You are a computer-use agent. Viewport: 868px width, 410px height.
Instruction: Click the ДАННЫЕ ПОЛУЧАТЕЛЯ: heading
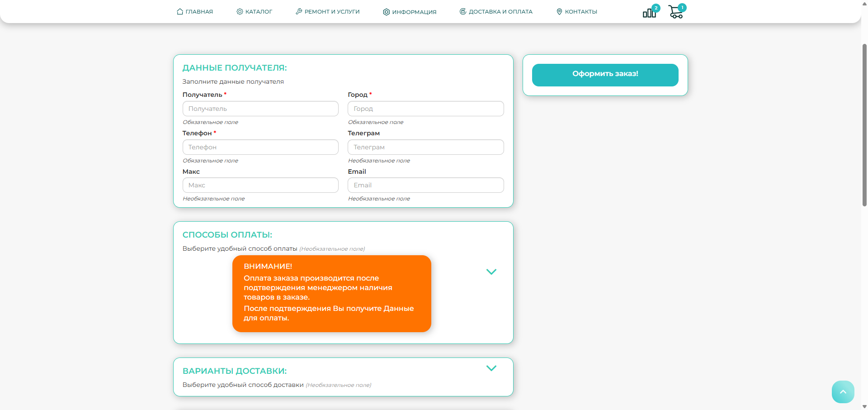(x=235, y=68)
